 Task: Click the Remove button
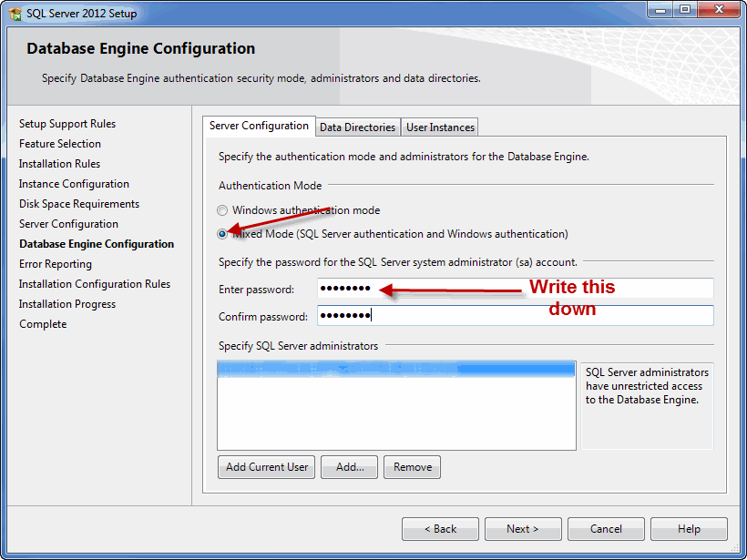413,467
